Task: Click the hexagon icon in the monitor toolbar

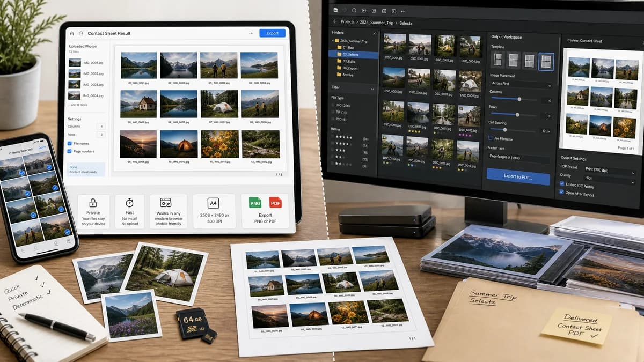Action: 355,10
